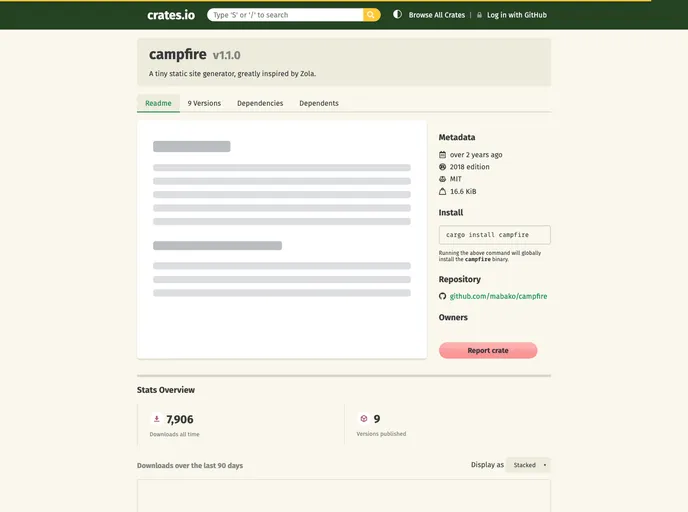Toggle the color theme icon
This screenshot has height=512, width=688.
397,14
